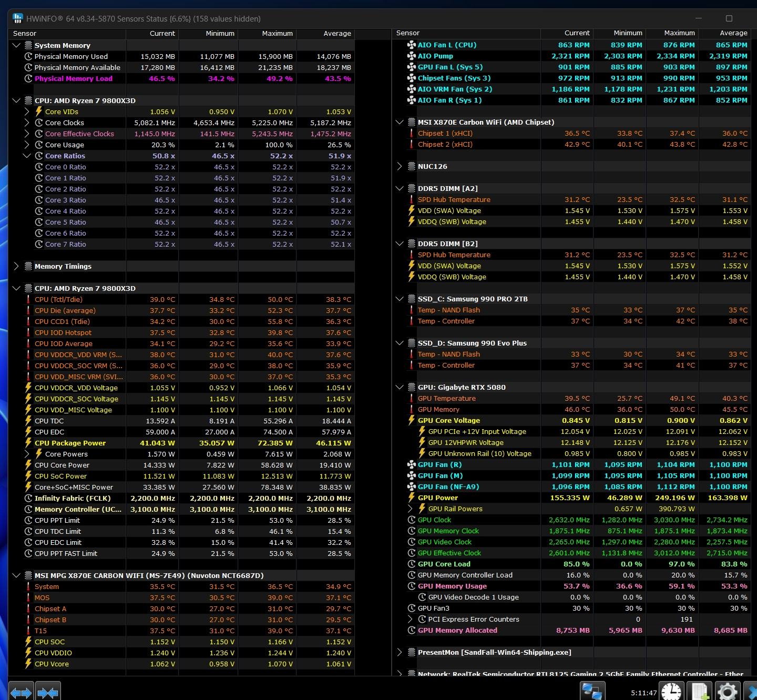
Task: Click the right panel Sensor column header
Action: tap(466, 33)
